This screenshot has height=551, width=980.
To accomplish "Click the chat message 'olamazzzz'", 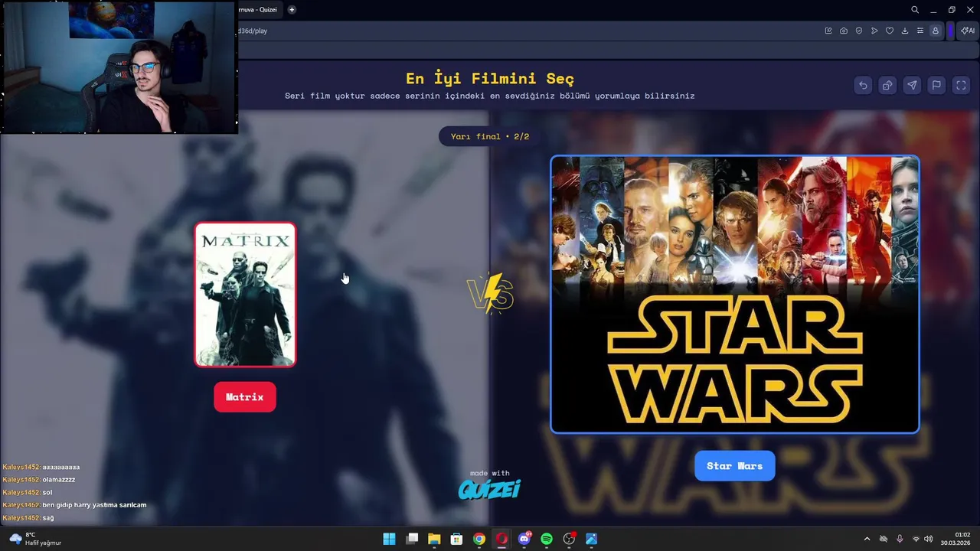I will (x=59, y=479).
